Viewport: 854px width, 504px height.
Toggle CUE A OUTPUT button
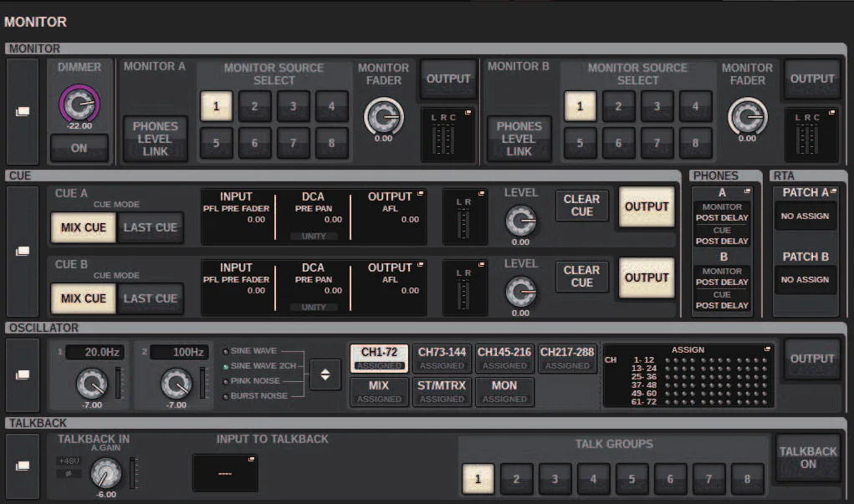[647, 206]
